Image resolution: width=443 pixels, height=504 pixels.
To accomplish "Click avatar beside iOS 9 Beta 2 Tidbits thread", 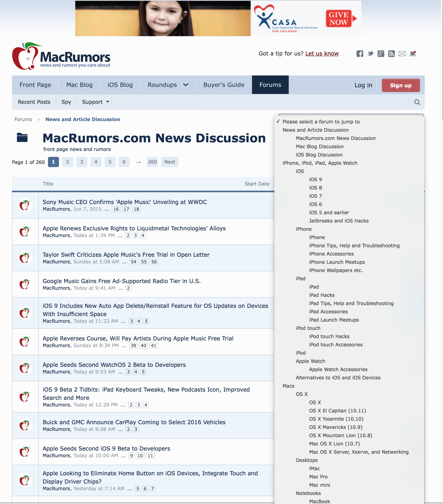I will pyautogui.click(x=25, y=397).
